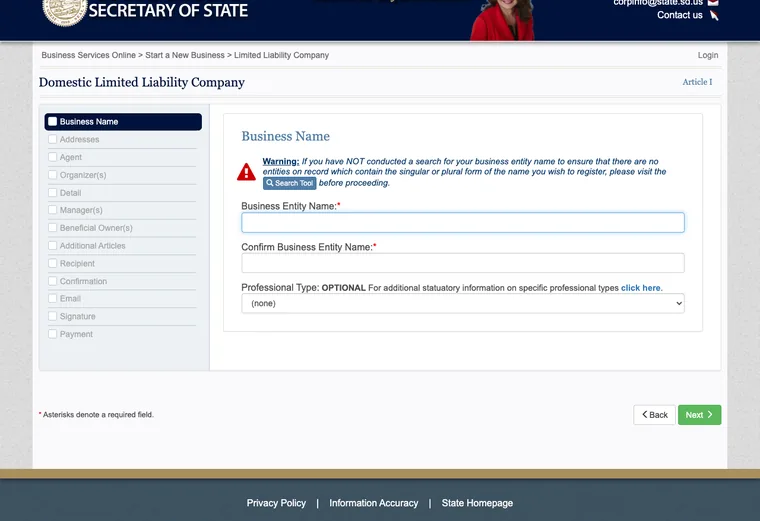
Task: Focus the Business Entity Name field
Action: (x=463, y=222)
